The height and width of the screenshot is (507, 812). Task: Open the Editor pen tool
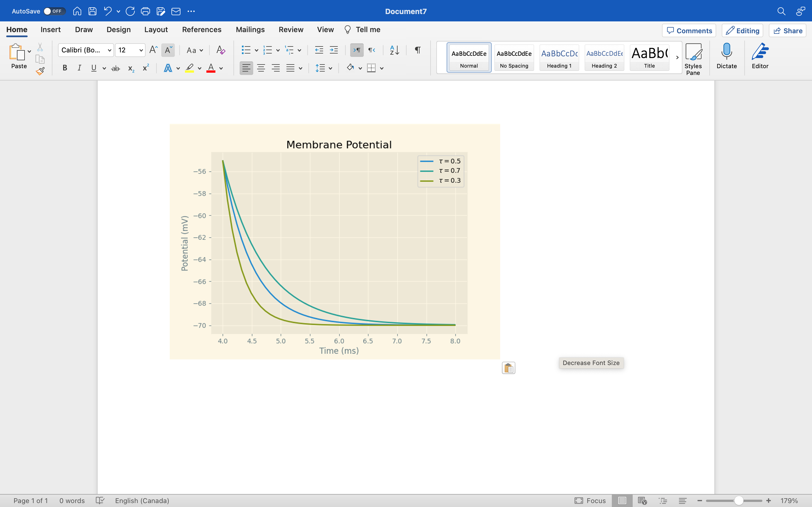760,56
